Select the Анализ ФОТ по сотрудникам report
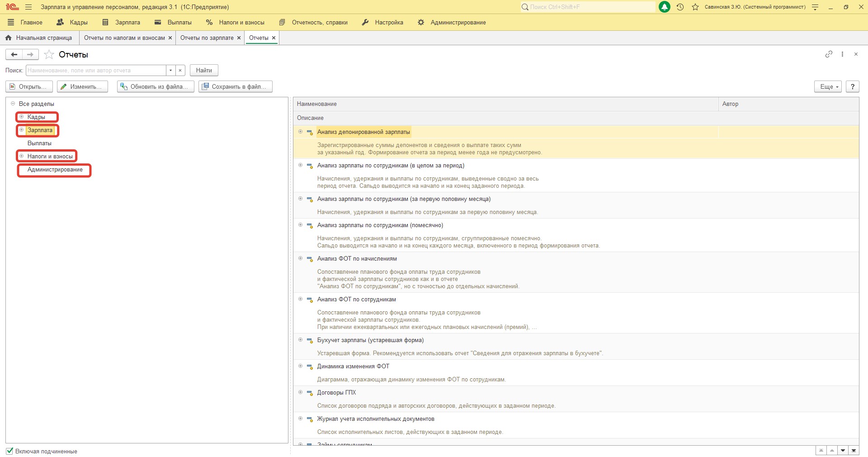The height and width of the screenshot is (457, 868). [x=357, y=300]
